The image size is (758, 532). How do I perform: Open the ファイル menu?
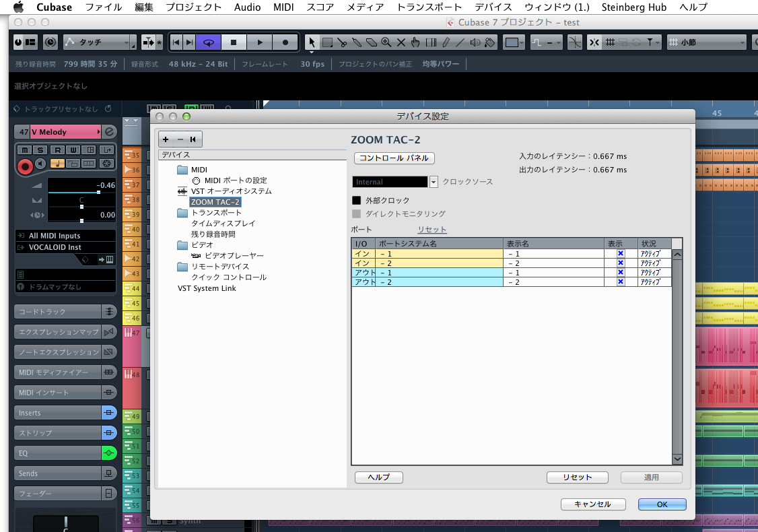click(x=104, y=7)
